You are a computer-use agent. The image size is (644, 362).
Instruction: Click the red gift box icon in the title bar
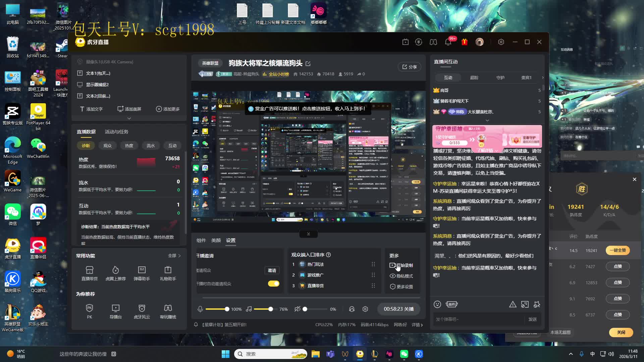point(465,42)
